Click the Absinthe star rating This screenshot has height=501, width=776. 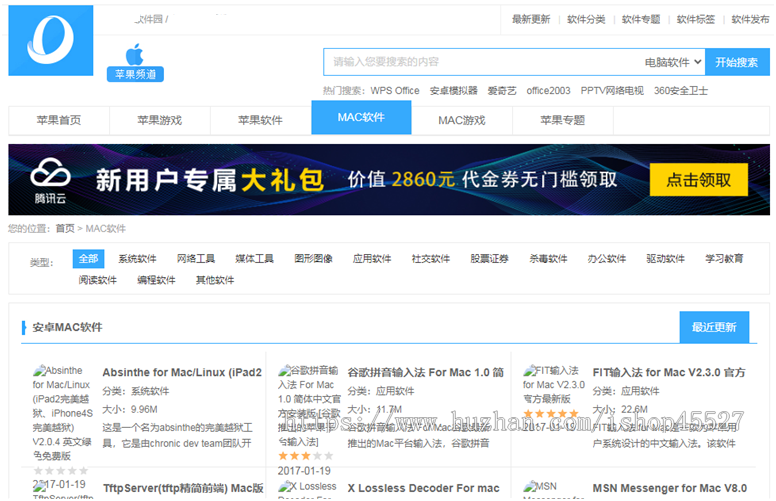coord(61,470)
